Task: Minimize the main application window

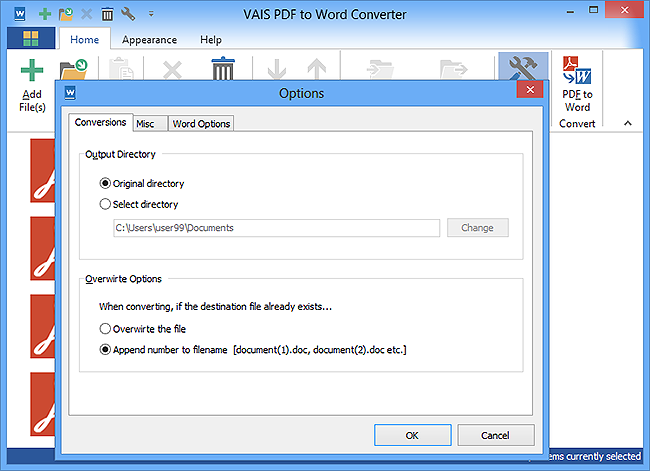Action: 570,11
